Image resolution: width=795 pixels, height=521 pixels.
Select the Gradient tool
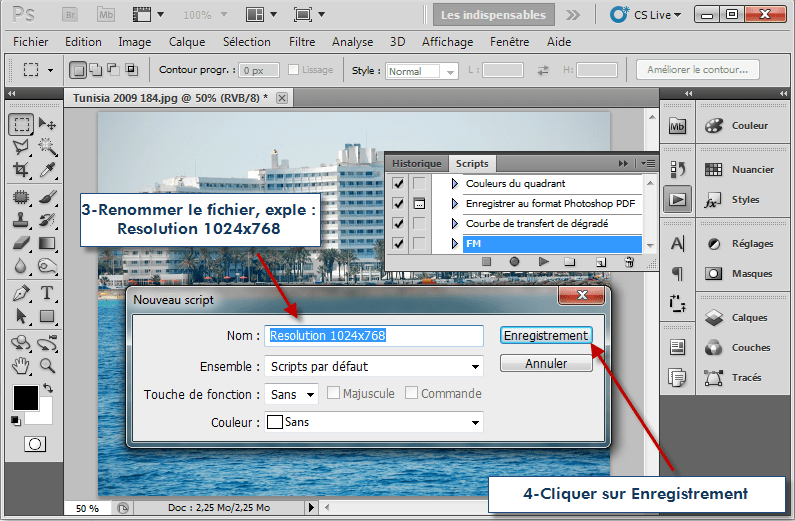click(48, 243)
